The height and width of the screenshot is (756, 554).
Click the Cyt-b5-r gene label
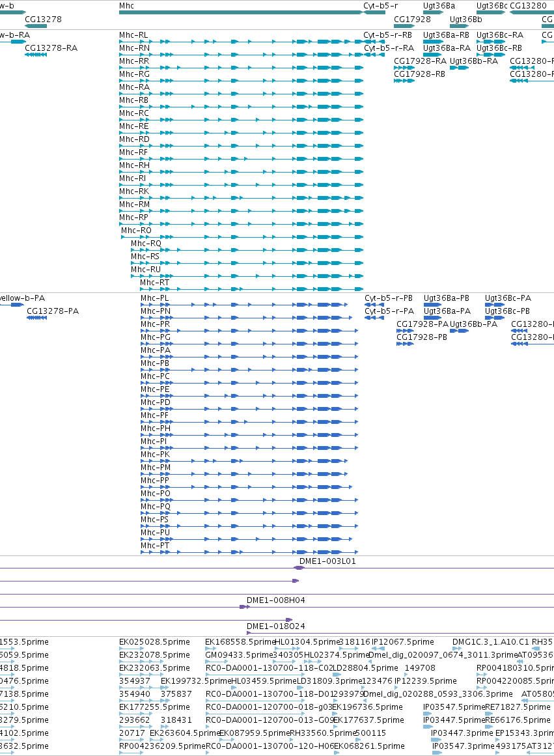[380, 6]
